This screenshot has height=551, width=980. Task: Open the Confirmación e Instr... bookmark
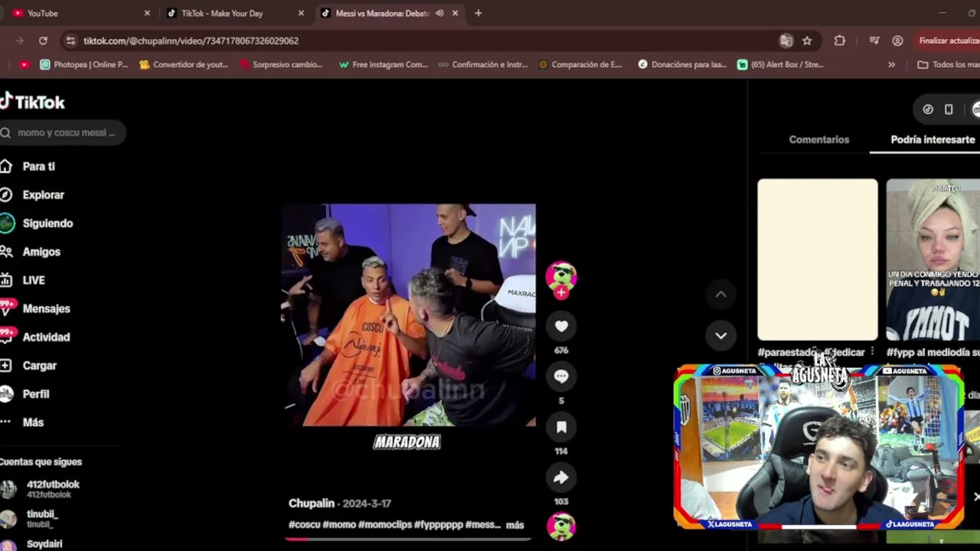click(482, 64)
